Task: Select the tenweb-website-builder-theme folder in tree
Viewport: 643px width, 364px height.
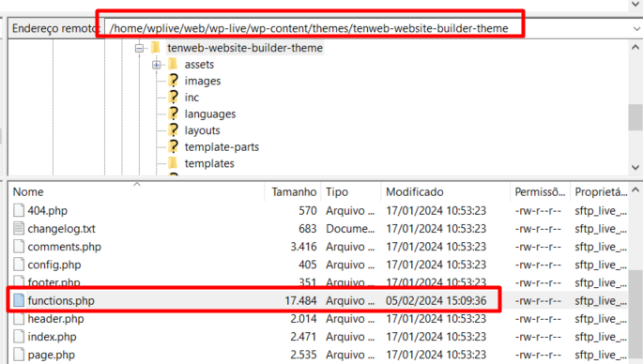Action: point(245,48)
